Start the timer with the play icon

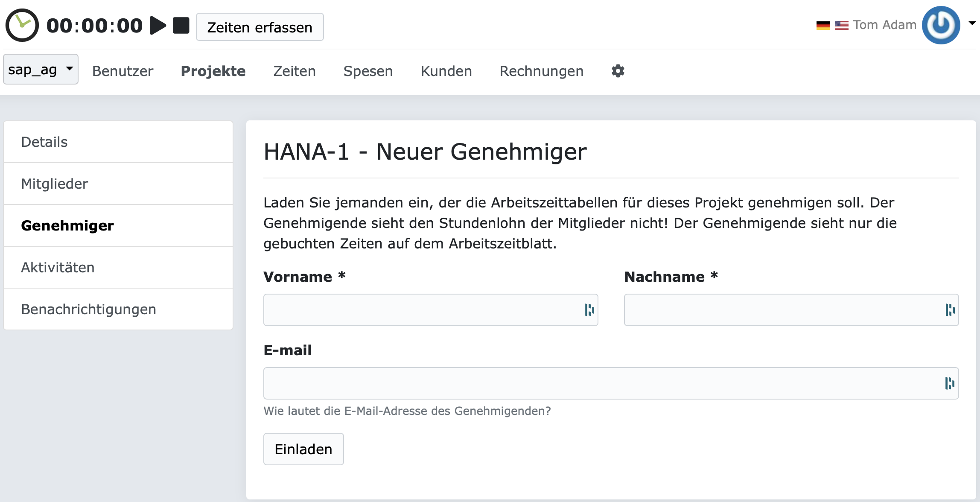(x=158, y=25)
